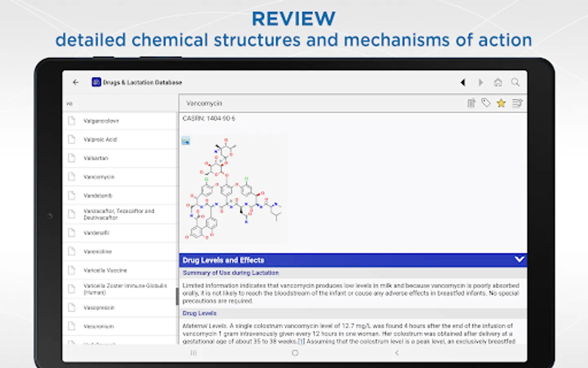588x368 pixels.
Task: Go forward with the gray right triangle
Action: point(481,83)
